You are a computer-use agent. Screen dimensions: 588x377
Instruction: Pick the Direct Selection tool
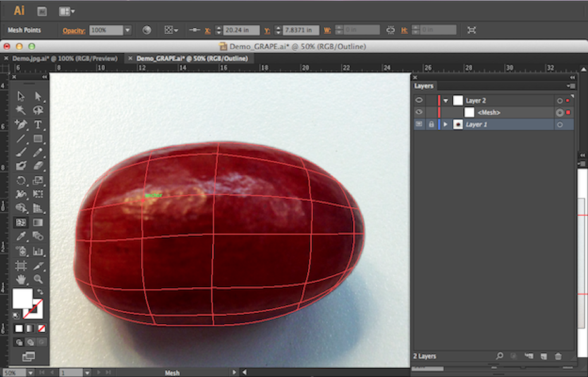coord(38,96)
